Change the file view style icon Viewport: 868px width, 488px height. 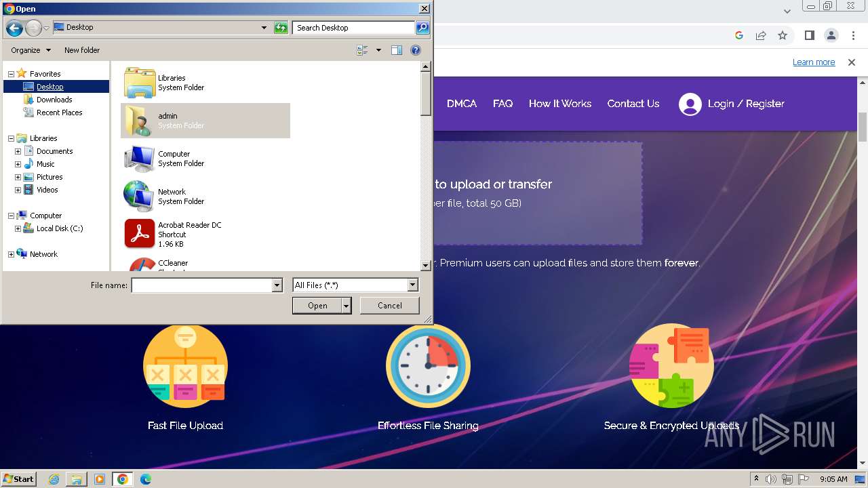(362, 50)
